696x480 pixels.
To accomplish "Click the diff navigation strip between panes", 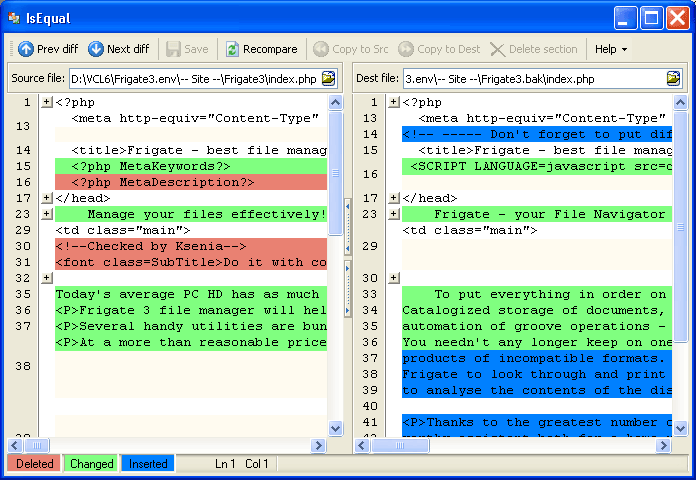I will pyautogui.click(x=348, y=258).
